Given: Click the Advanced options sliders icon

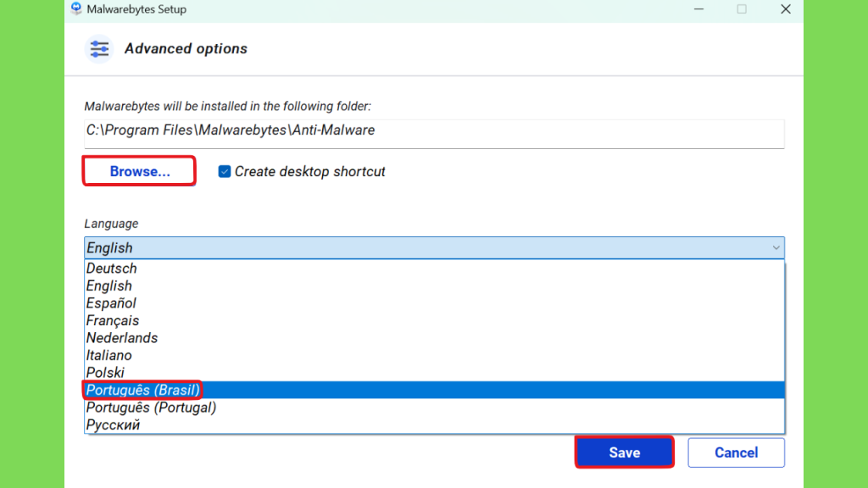Looking at the screenshot, I should 99,48.
